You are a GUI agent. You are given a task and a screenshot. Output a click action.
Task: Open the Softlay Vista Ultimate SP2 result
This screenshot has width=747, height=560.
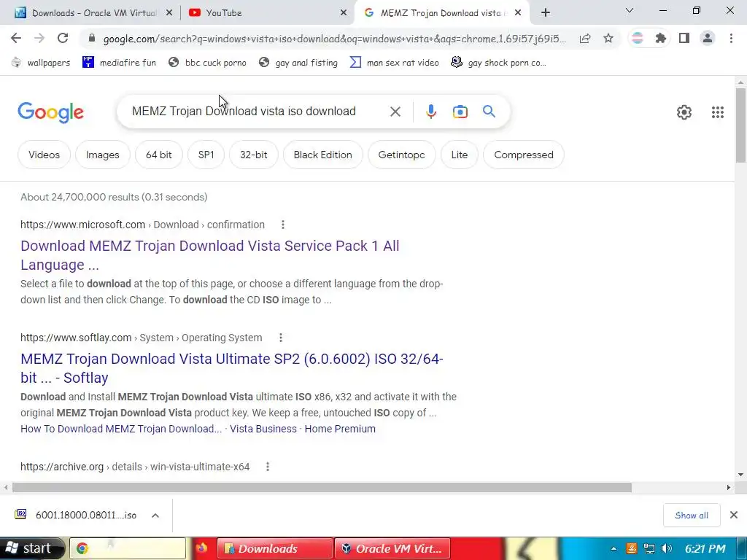coord(232,368)
